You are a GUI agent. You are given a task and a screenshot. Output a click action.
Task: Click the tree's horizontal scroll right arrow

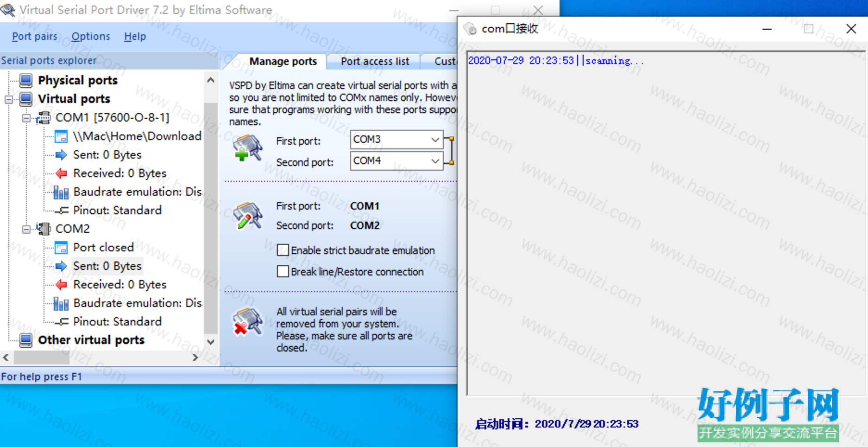tap(195, 358)
